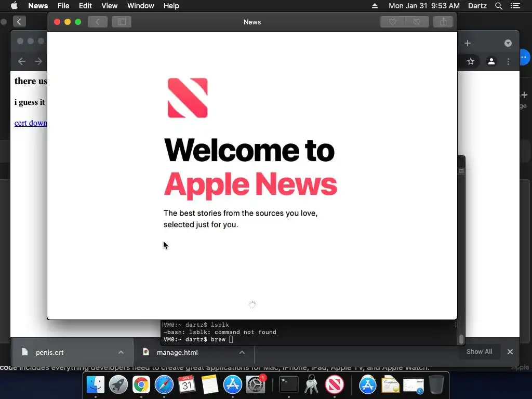Open Finder from the Dock
The image size is (532, 399).
point(96,385)
